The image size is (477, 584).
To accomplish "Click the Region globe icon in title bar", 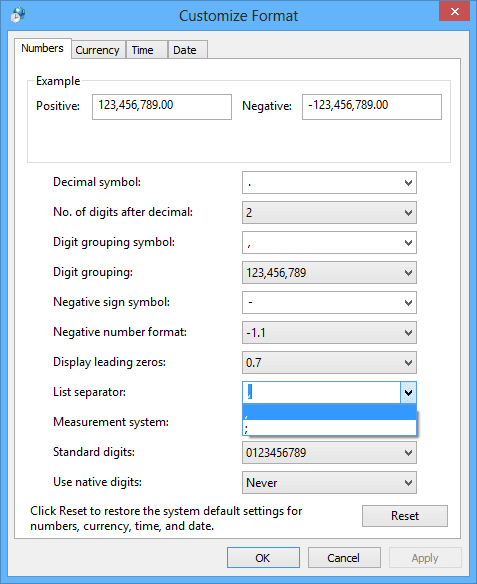I will (x=18, y=15).
